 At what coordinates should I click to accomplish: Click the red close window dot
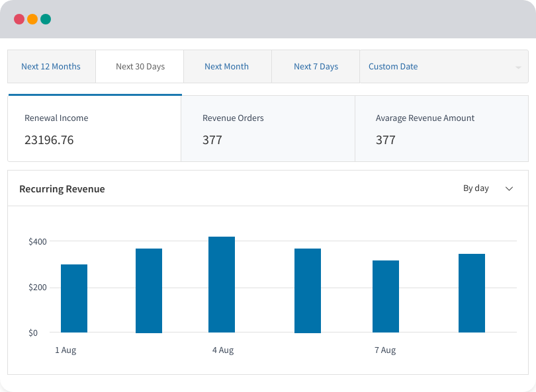[19, 19]
